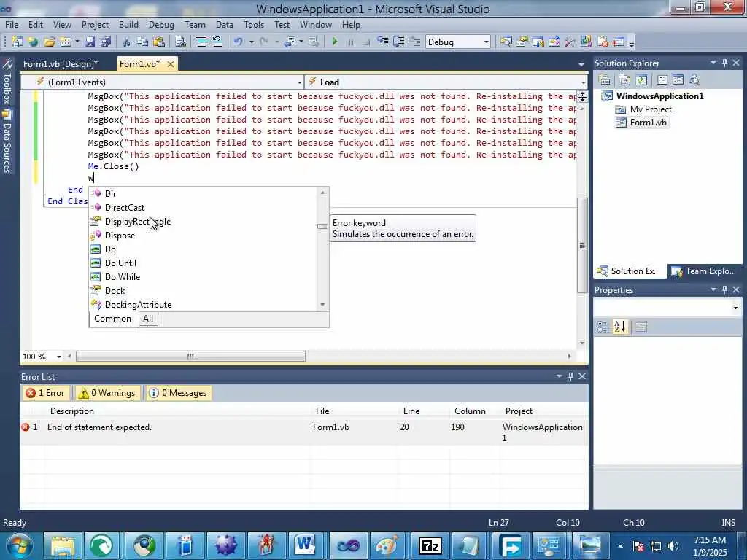Start debugging with green play icon
This screenshot has width=747, height=560.
334,42
